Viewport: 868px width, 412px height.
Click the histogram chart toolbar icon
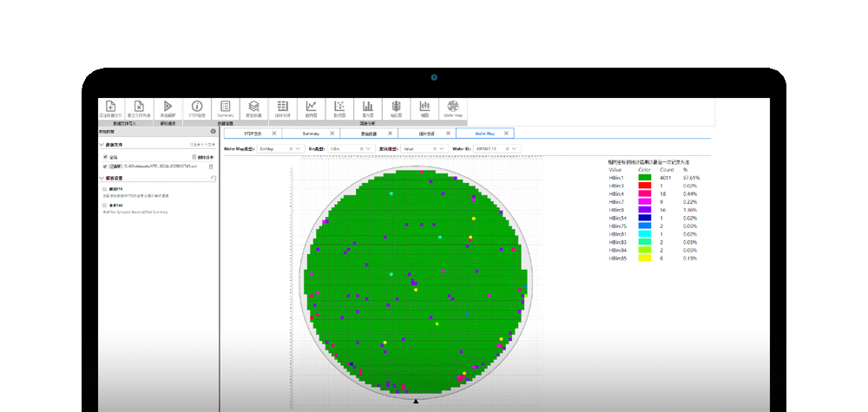(x=368, y=106)
